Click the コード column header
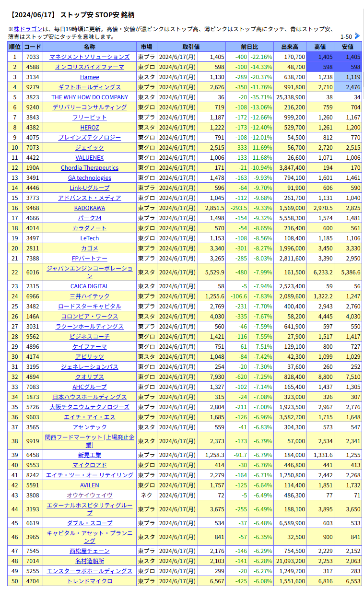This screenshot has width=364, height=589. coord(33,47)
